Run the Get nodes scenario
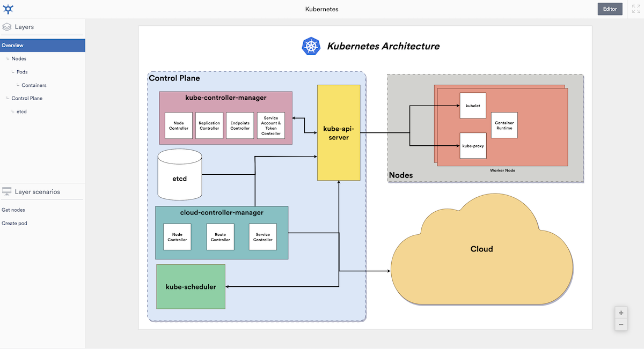This screenshot has height=349, width=644. [x=13, y=210]
